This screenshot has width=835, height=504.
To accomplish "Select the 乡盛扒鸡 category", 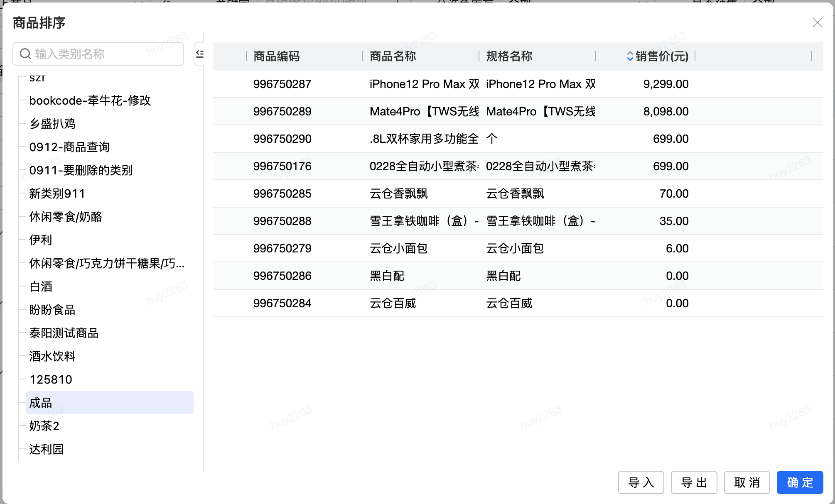I will tap(52, 124).
